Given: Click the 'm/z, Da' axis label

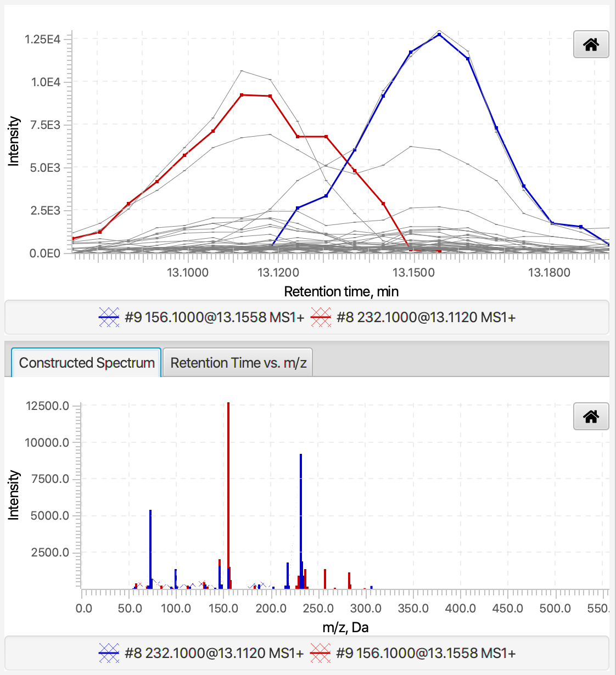Looking at the screenshot, I should click(x=345, y=627).
